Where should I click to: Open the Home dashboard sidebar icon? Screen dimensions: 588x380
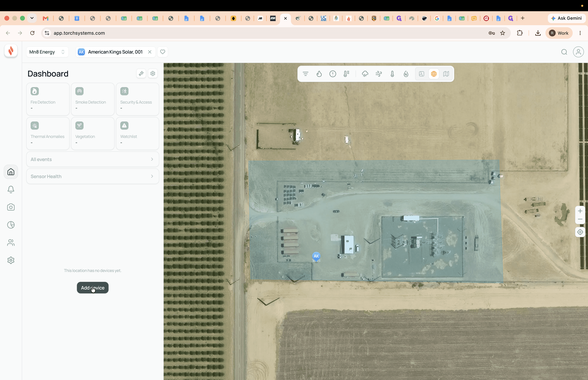coord(11,172)
